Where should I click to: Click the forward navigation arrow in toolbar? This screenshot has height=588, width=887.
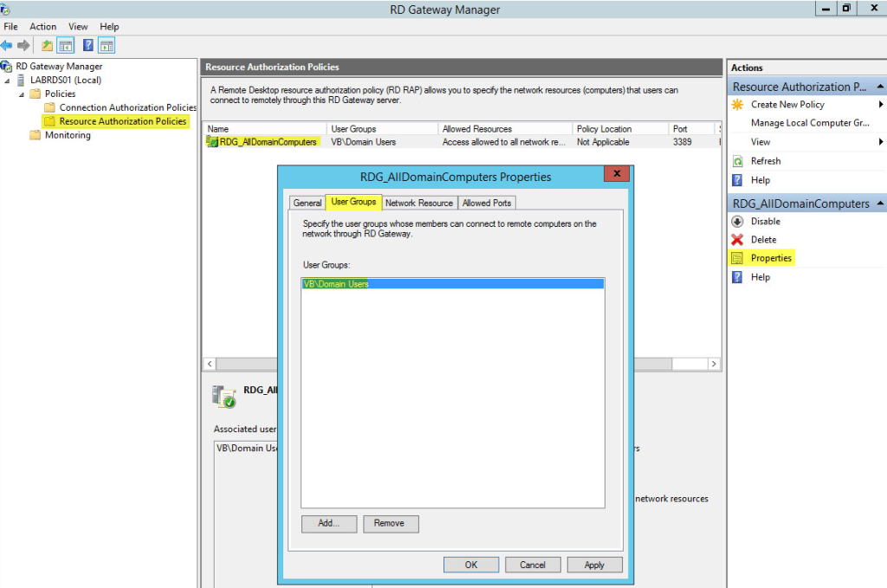pyautogui.click(x=23, y=45)
